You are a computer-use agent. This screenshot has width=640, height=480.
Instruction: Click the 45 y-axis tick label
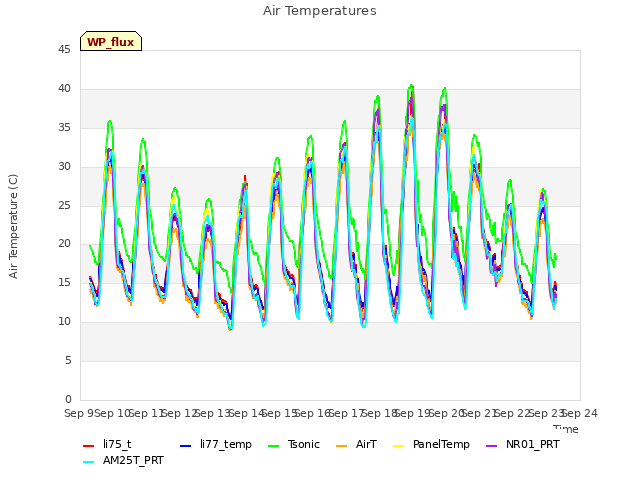(64, 49)
